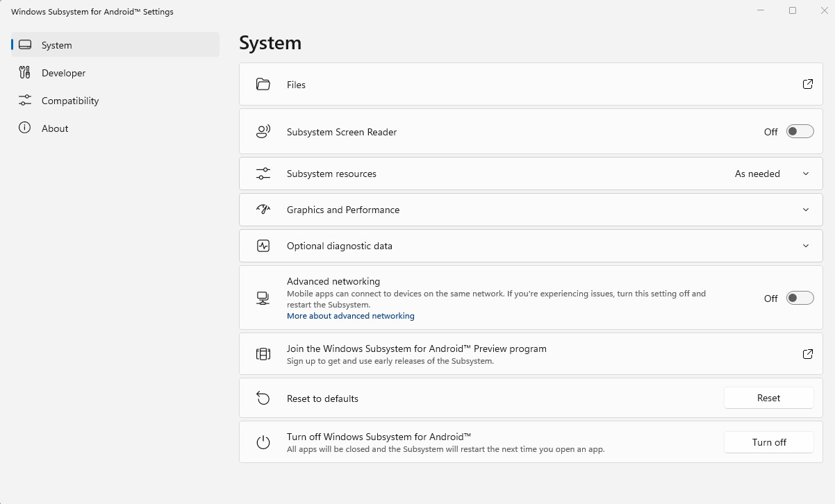Click the 'Reset to defaults' label
Screen dimensions: 835x504
pyautogui.click(x=322, y=398)
